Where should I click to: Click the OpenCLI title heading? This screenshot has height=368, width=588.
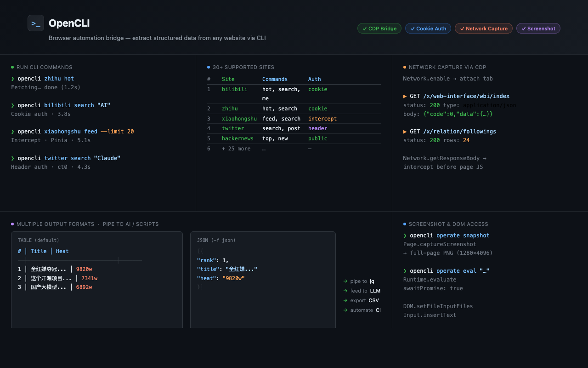coord(69,23)
